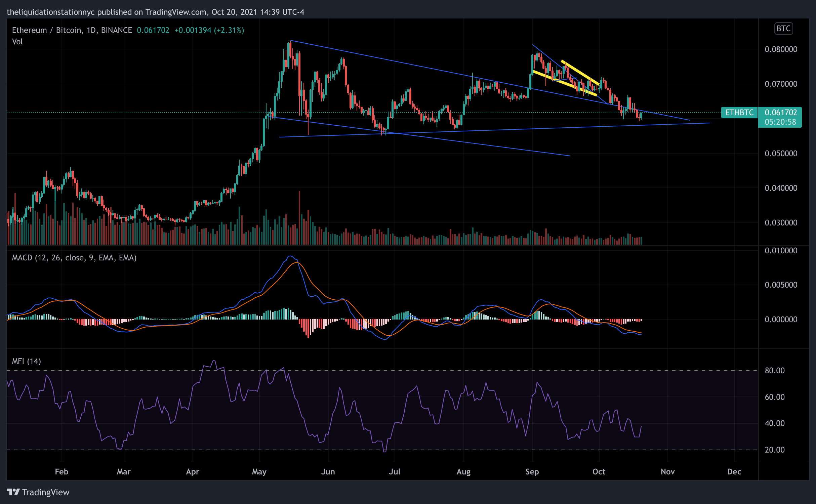The width and height of the screenshot is (816, 504).
Task: Click the TradingView logo icon
Action: [13, 492]
